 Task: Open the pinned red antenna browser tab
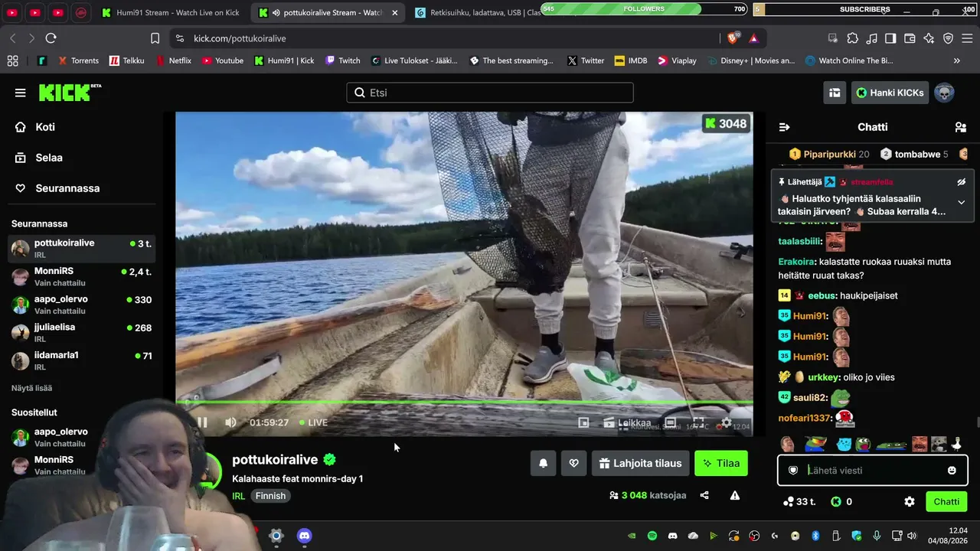(x=81, y=13)
